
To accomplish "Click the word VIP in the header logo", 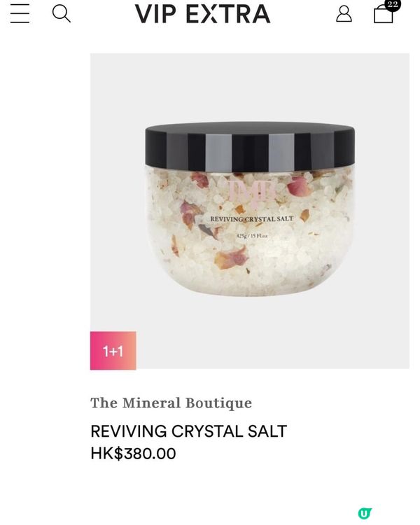I will point(155,14).
